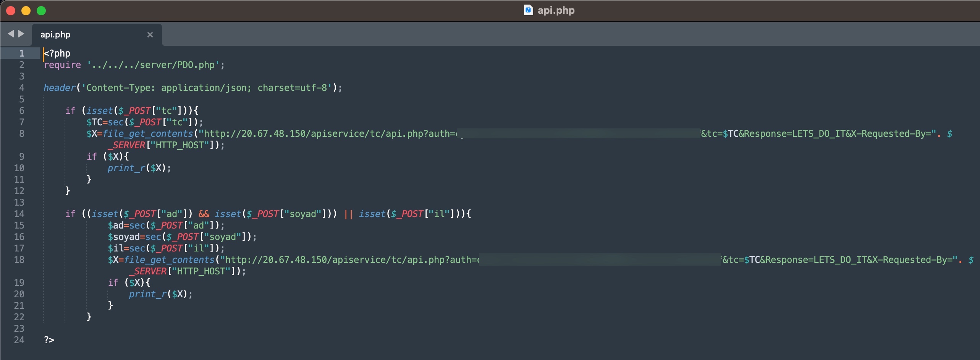Click the '&&' operator on line 14
Viewport: 980px width, 360px height.
[x=204, y=214]
